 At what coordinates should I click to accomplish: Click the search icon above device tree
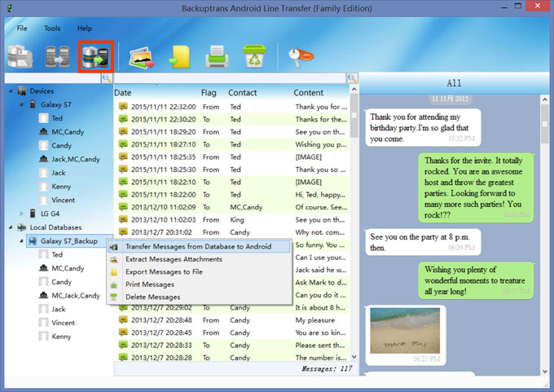click(x=107, y=78)
